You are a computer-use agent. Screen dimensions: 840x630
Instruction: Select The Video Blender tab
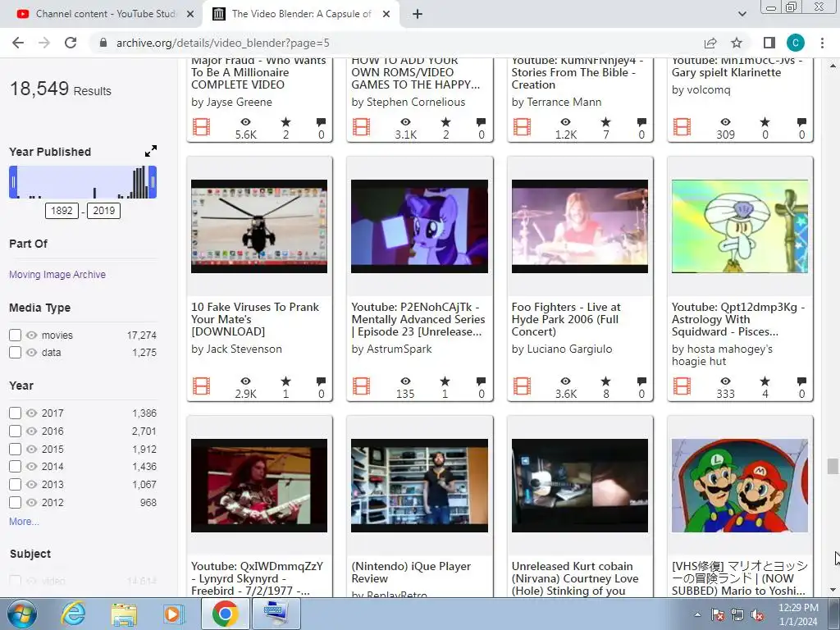click(300, 14)
